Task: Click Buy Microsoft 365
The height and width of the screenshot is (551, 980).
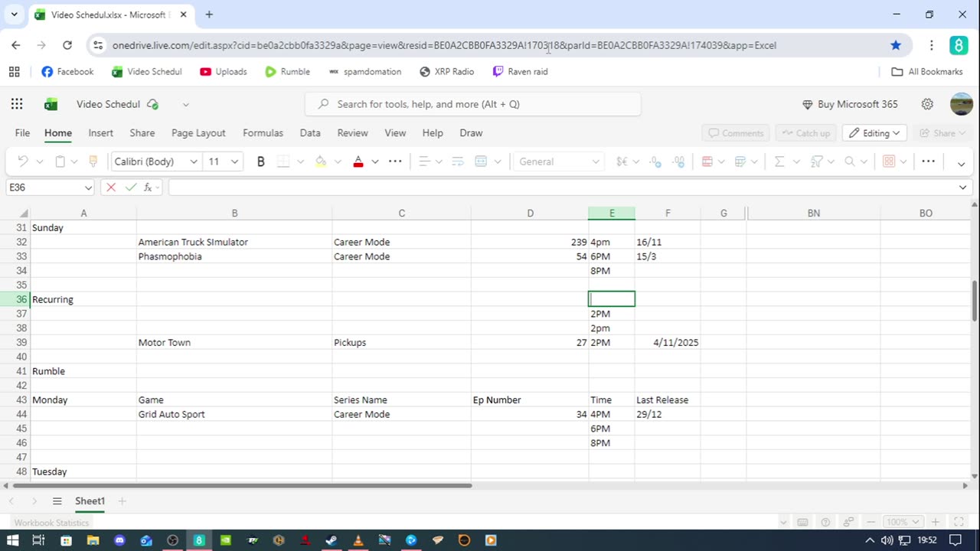Action: pos(850,104)
